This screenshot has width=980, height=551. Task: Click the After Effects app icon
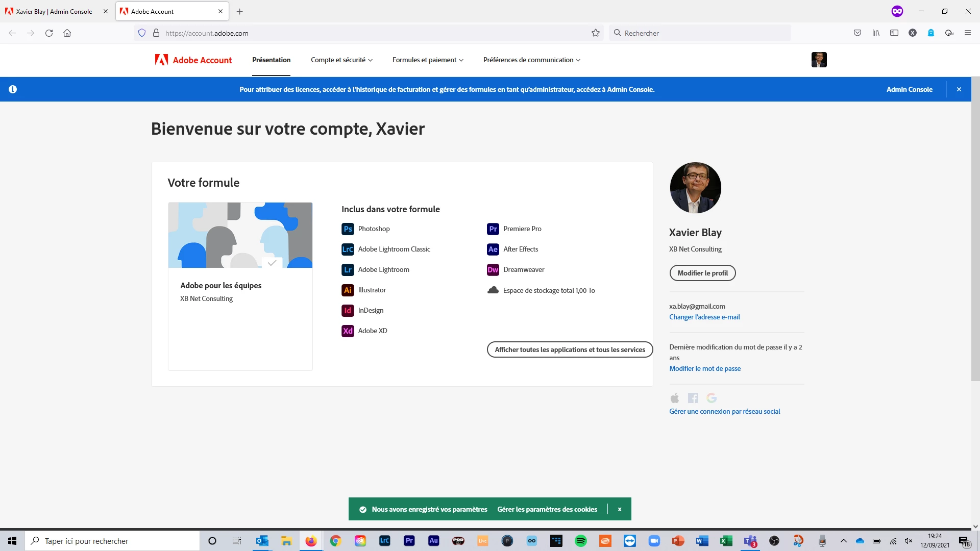493,249
